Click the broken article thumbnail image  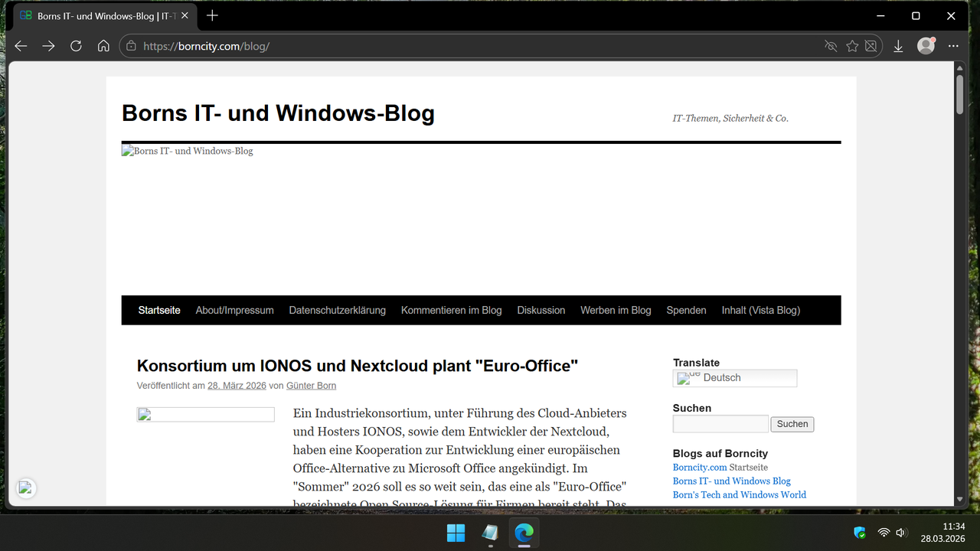[x=205, y=415]
